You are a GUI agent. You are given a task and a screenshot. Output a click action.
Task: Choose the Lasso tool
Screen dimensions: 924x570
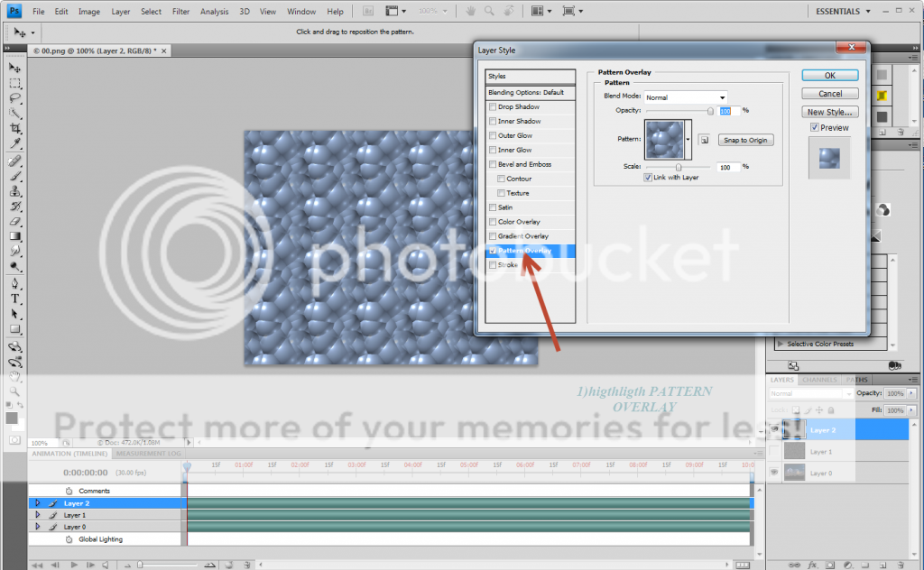click(x=15, y=98)
